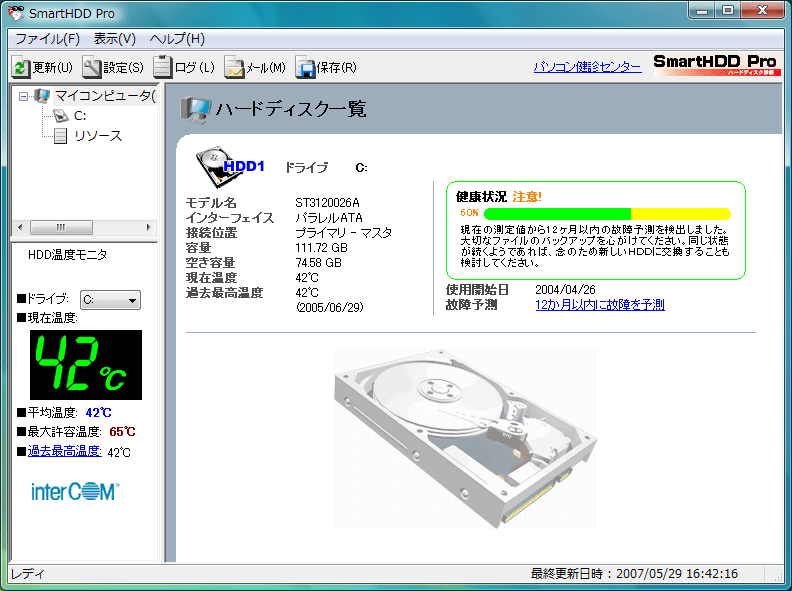Click the 最大許容温度 65℃ value
The image size is (792, 591).
(x=122, y=432)
